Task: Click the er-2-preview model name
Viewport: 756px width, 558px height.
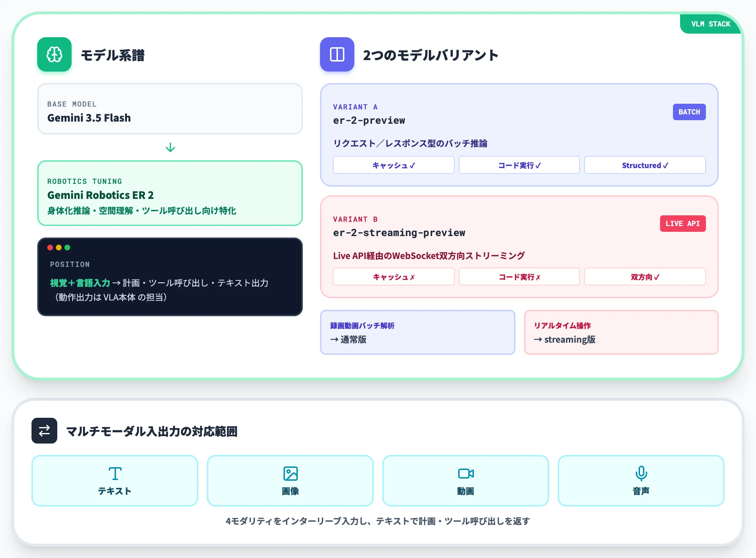Action: coord(369,121)
